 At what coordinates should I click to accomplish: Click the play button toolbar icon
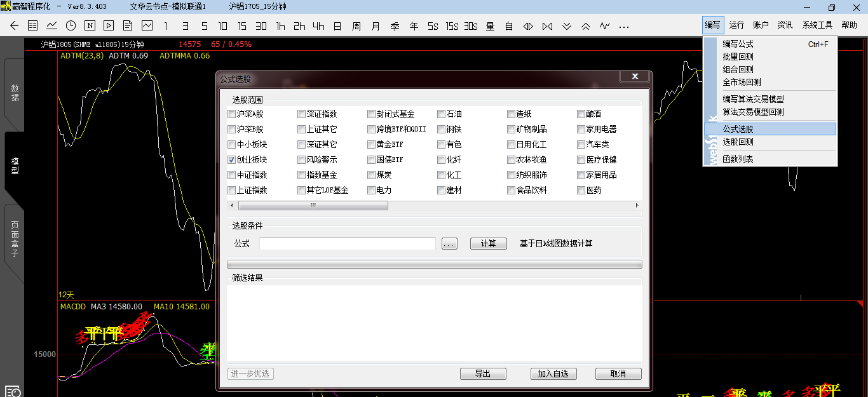[109, 26]
